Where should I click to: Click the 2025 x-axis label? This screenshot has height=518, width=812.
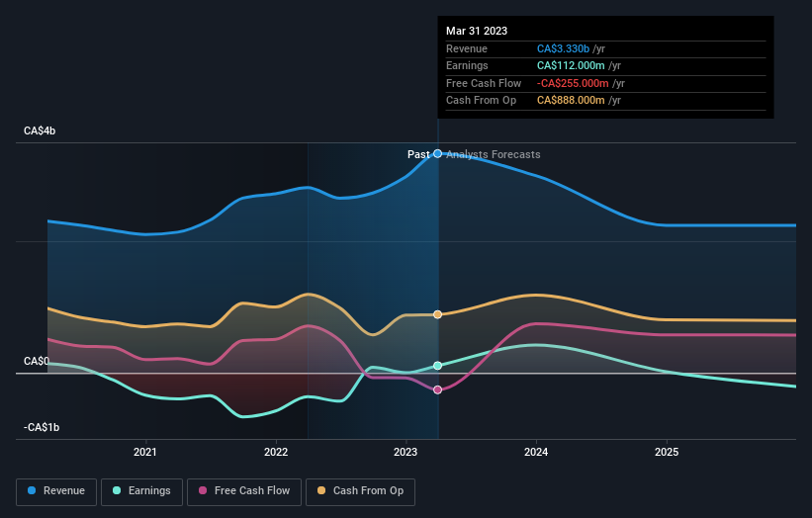coord(667,453)
